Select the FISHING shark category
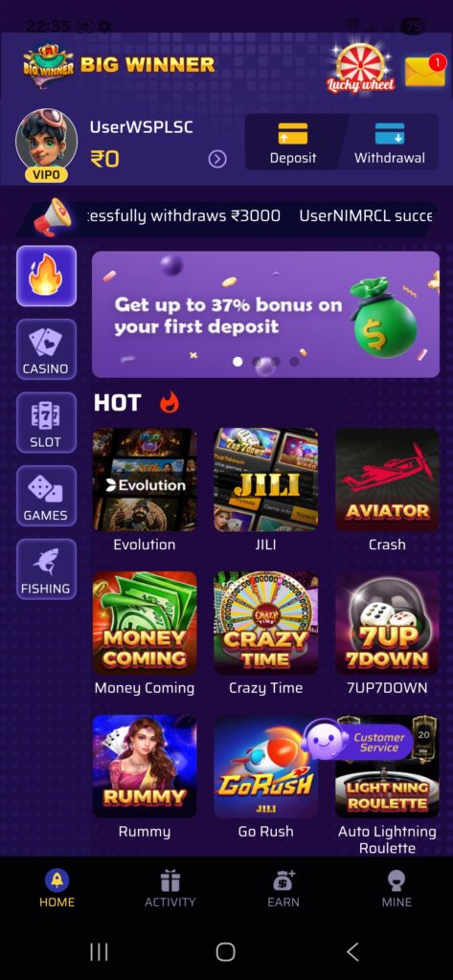The image size is (453, 980). (46, 569)
